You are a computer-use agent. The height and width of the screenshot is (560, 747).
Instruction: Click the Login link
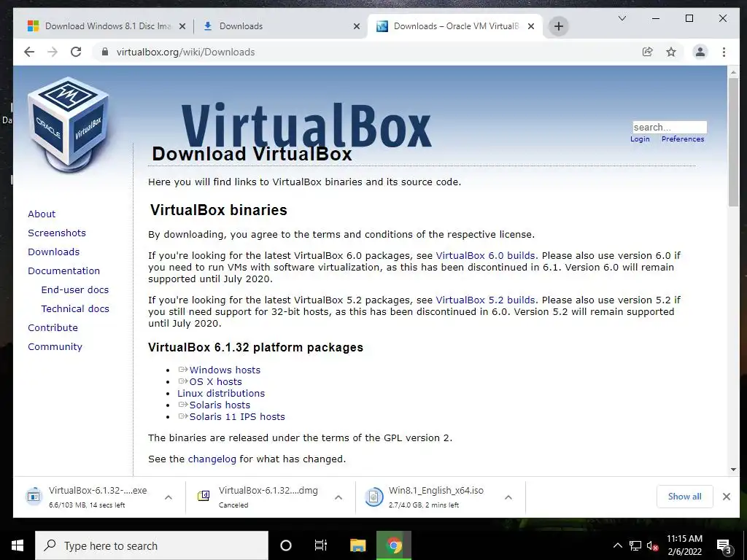(640, 139)
